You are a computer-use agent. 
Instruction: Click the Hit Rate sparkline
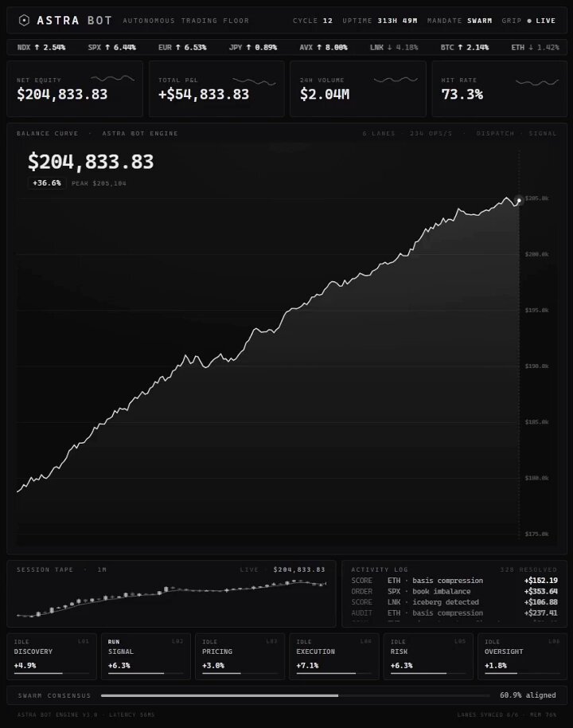[537, 83]
